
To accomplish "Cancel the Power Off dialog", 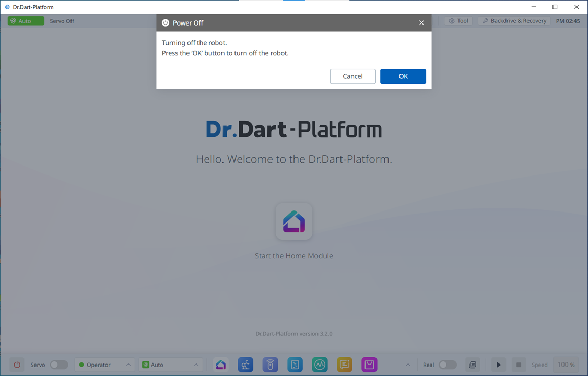I will 352,76.
